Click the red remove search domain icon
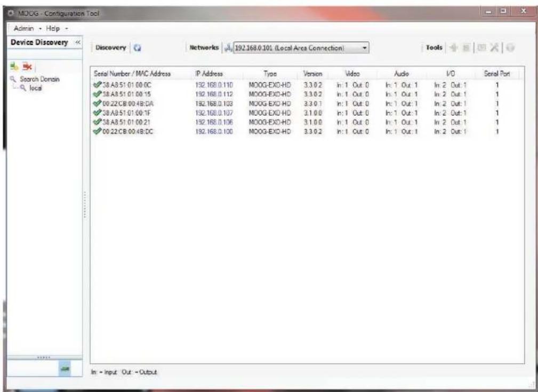538x392 pixels. pos(27,66)
